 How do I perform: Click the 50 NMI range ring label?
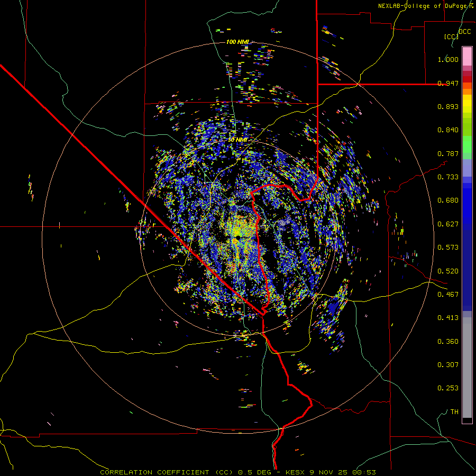pyautogui.click(x=237, y=140)
